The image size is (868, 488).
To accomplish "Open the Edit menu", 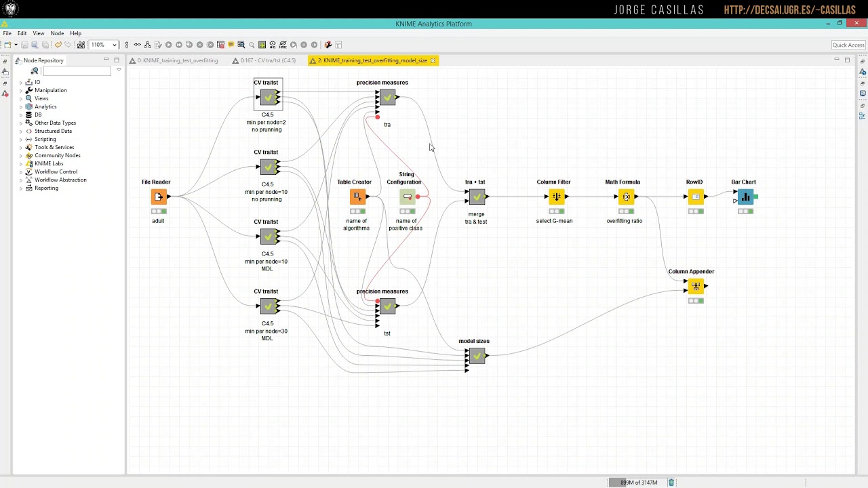I will [x=22, y=33].
